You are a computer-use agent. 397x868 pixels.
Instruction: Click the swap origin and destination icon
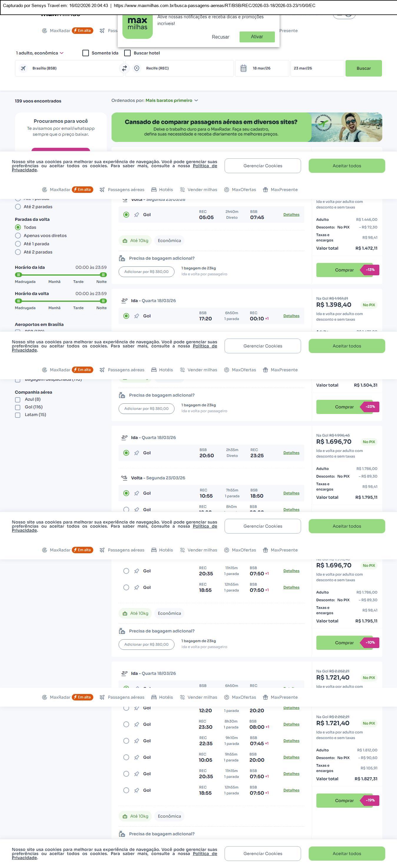tap(124, 68)
